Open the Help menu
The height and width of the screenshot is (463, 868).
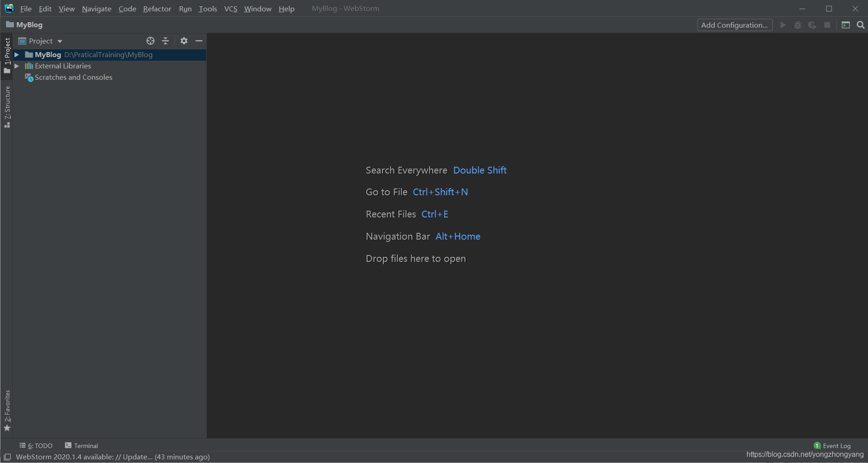click(x=286, y=9)
